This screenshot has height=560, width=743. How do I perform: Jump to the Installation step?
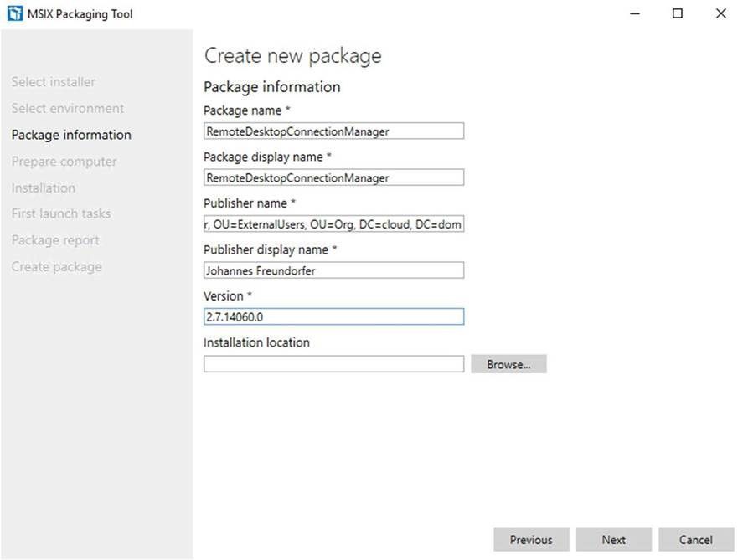click(x=43, y=188)
